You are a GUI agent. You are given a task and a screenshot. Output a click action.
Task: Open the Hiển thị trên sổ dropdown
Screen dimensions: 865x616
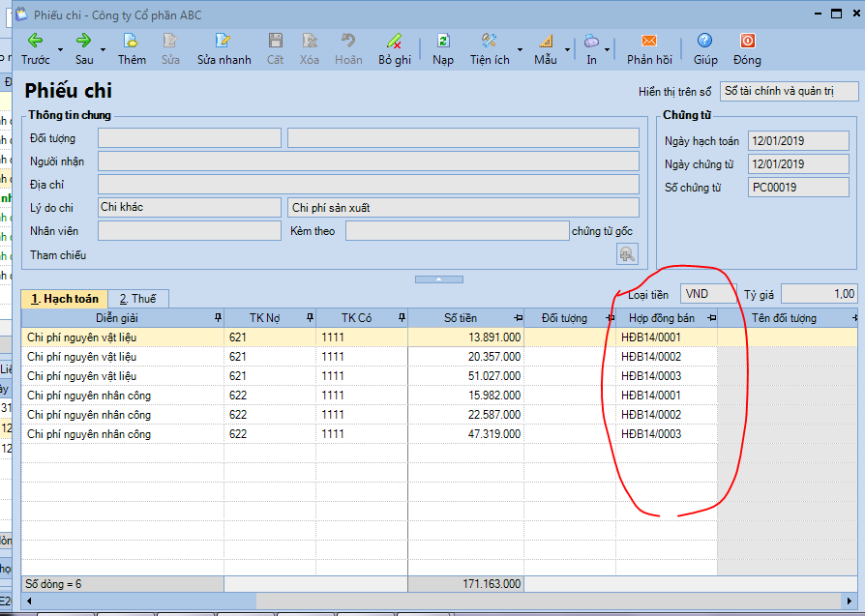789,92
